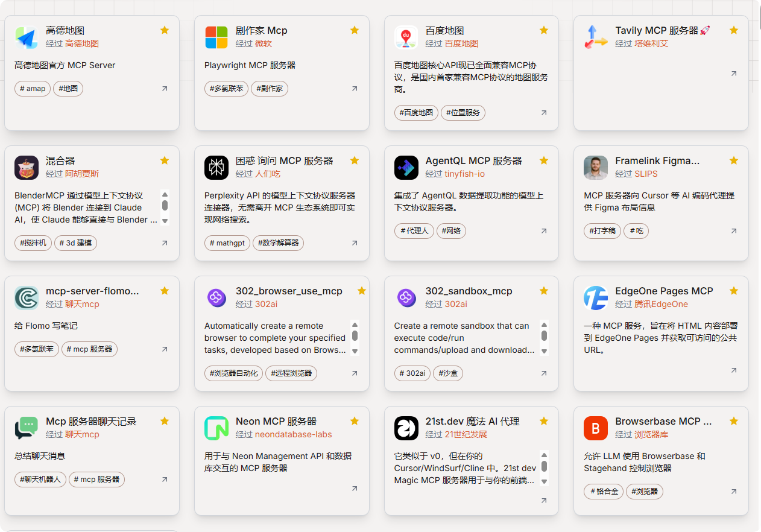This screenshot has height=532, width=761.
Task: Open the Neon MCP 服务器 title
Action: click(x=276, y=421)
